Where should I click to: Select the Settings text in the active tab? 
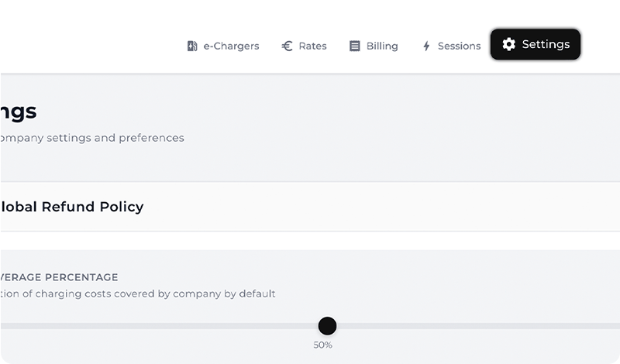[546, 44]
